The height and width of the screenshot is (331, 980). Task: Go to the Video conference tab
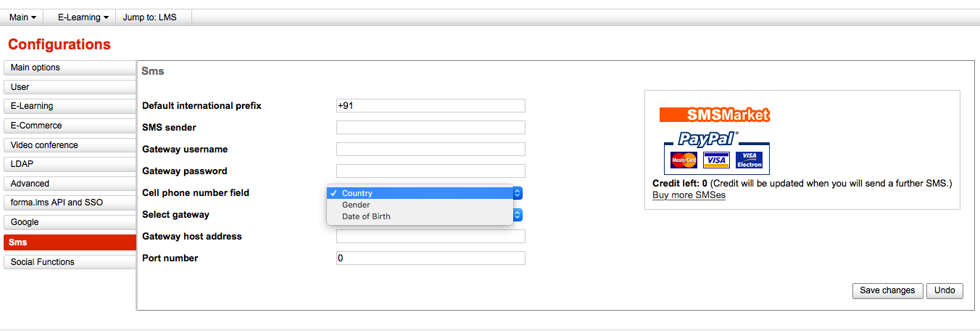tap(70, 145)
